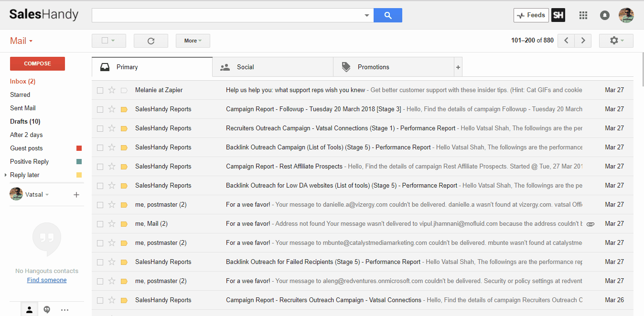Click the 101–200 of 880 page count
This screenshot has width=644, height=316.
tap(532, 41)
